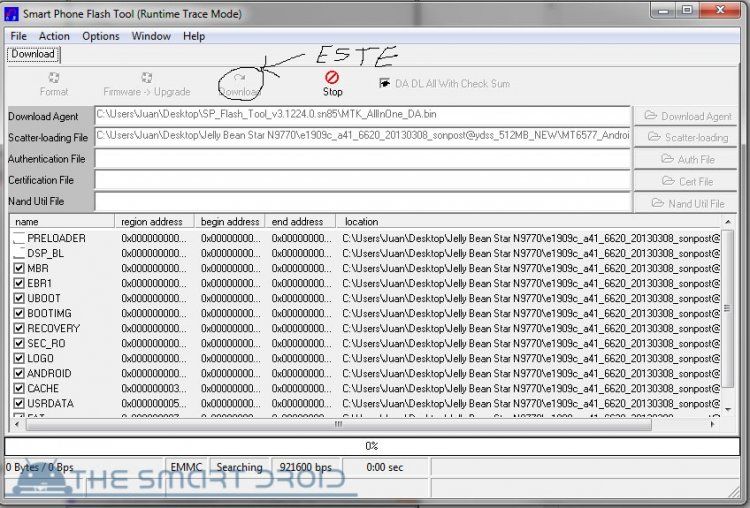The width and height of the screenshot is (750, 508).
Task: Open the Action menu
Action: click(54, 36)
